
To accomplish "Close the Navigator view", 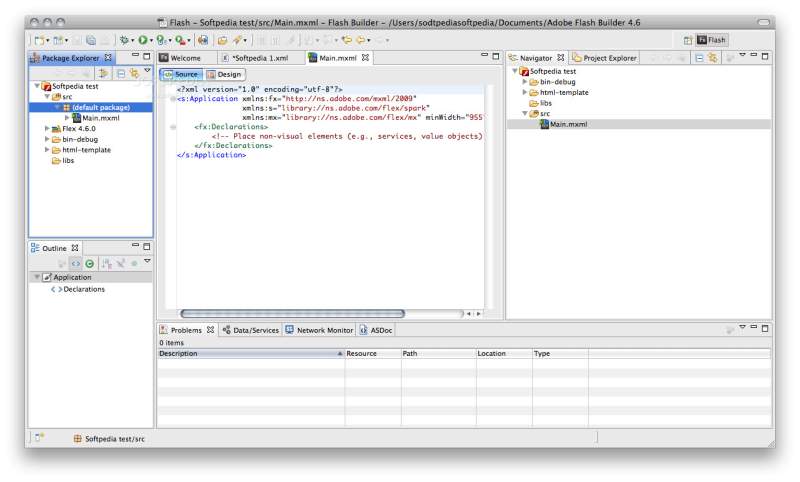I will click(x=561, y=58).
